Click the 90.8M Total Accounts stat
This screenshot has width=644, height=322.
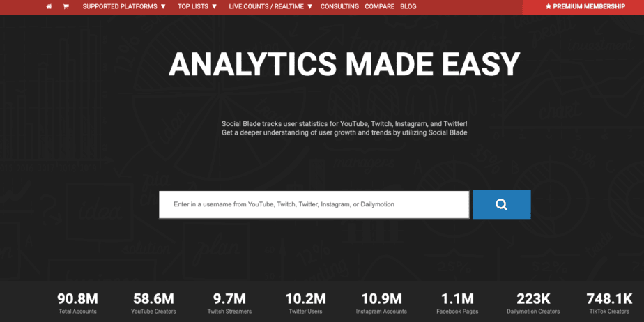click(x=77, y=303)
